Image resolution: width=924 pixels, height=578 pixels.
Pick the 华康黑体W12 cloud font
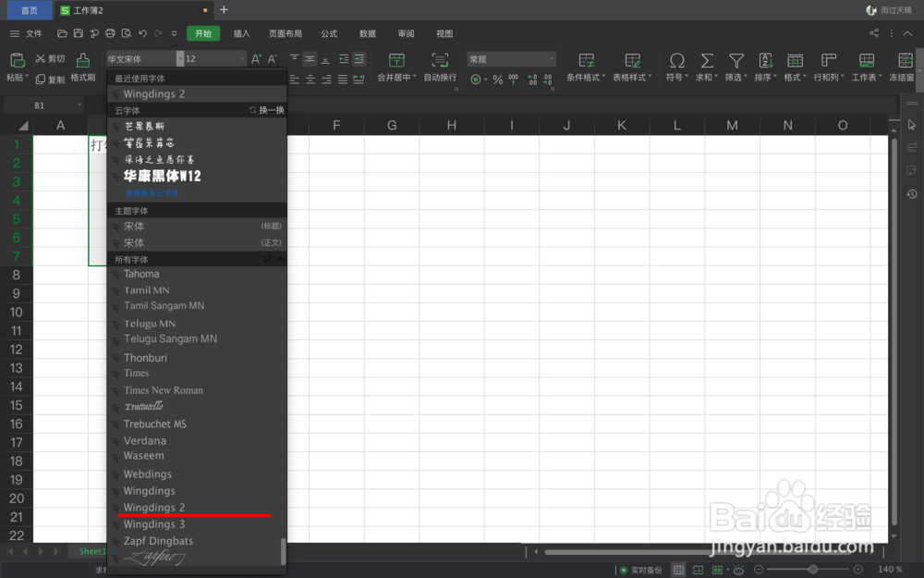pos(197,176)
